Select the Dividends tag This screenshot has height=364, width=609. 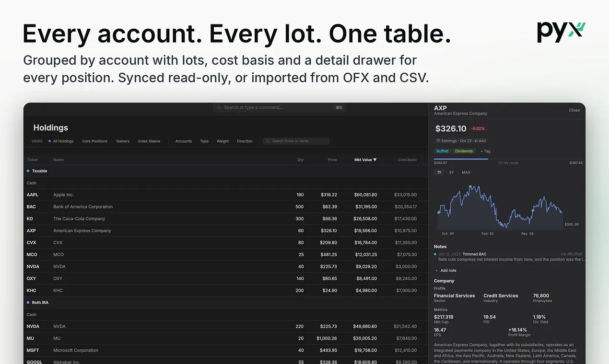(x=464, y=151)
